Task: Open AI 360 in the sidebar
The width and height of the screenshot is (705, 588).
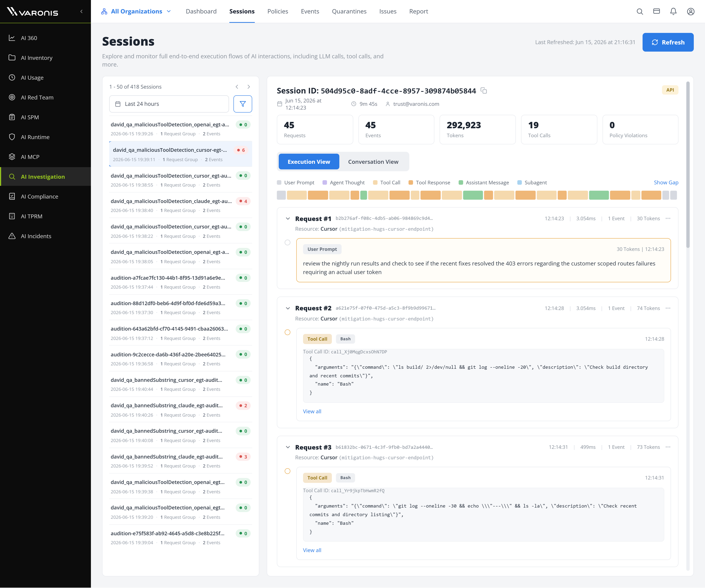Action: tap(45, 38)
